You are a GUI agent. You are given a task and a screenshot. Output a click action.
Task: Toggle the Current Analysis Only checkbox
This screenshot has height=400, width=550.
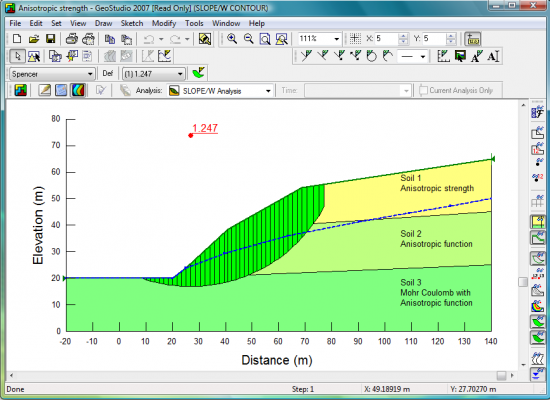(423, 91)
